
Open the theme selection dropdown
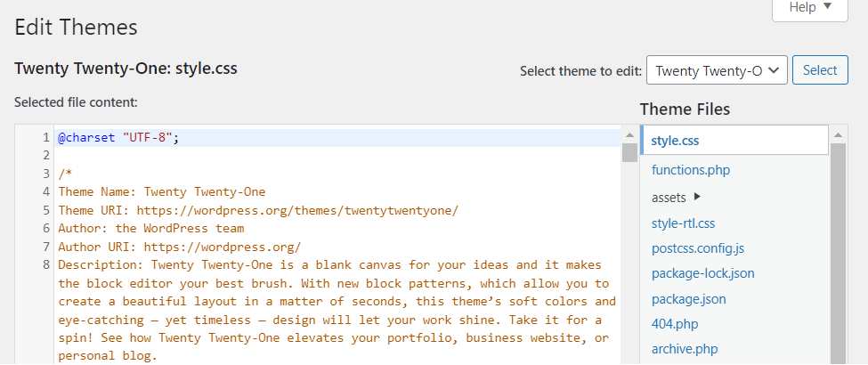point(717,70)
